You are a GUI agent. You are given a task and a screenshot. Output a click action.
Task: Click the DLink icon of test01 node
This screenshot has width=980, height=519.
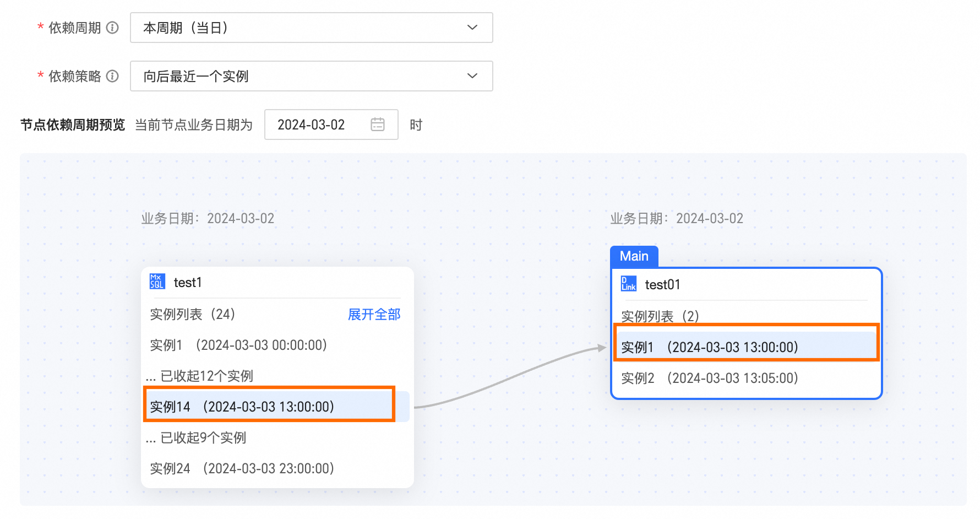coord(628,284)
